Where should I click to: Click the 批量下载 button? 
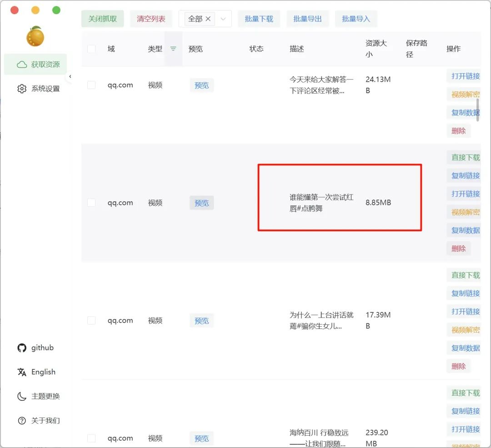point(259,19)
